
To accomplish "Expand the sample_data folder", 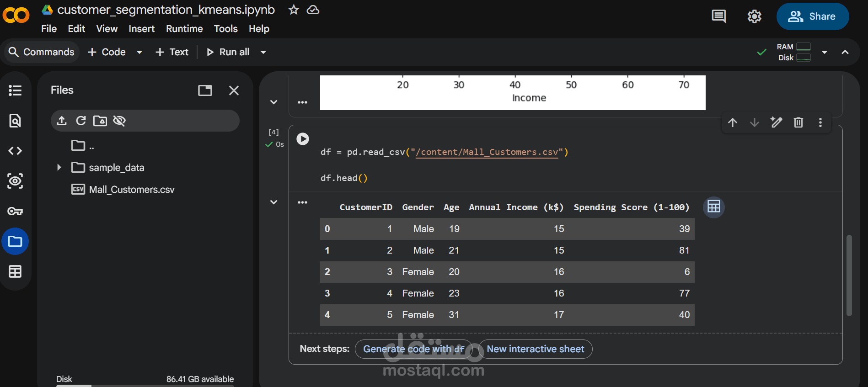I will [x=59, y=168].
